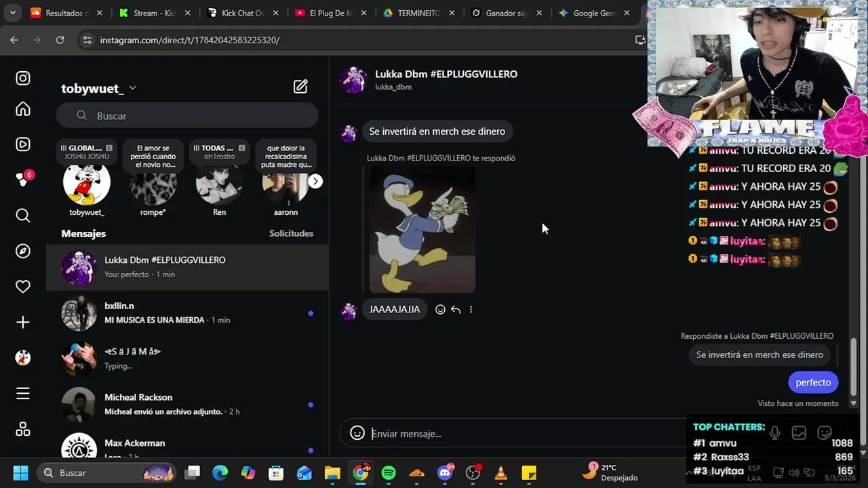This screenshot has width=868, height=488.
Task: Open Messages icon with 6 badge
Action: pyautogui.click(x=23, y=180)
